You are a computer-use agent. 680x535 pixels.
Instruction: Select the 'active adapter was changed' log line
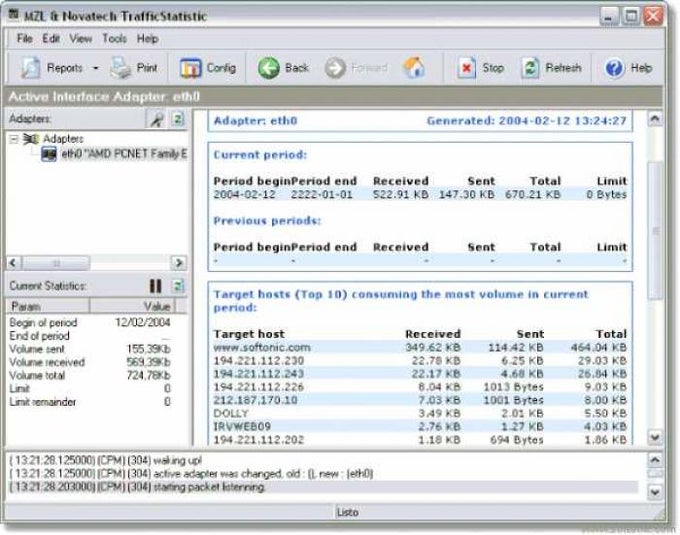pos(323,474)
